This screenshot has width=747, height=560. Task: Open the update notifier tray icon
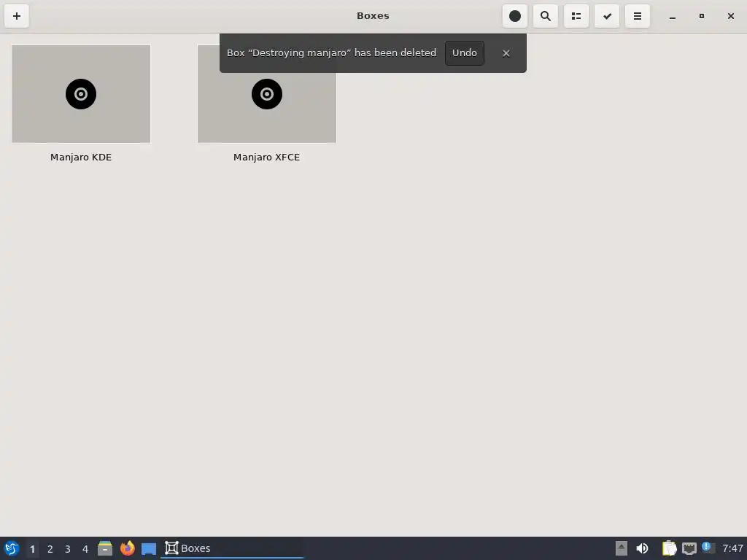(x=708, y=548)
